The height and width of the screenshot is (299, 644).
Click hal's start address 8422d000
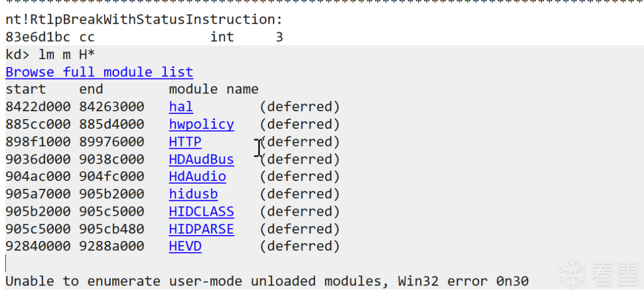[x=38, y=107]
